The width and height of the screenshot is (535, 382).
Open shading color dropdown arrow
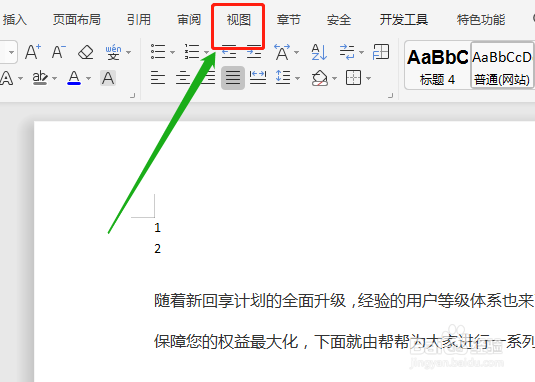tap(334, 78)
